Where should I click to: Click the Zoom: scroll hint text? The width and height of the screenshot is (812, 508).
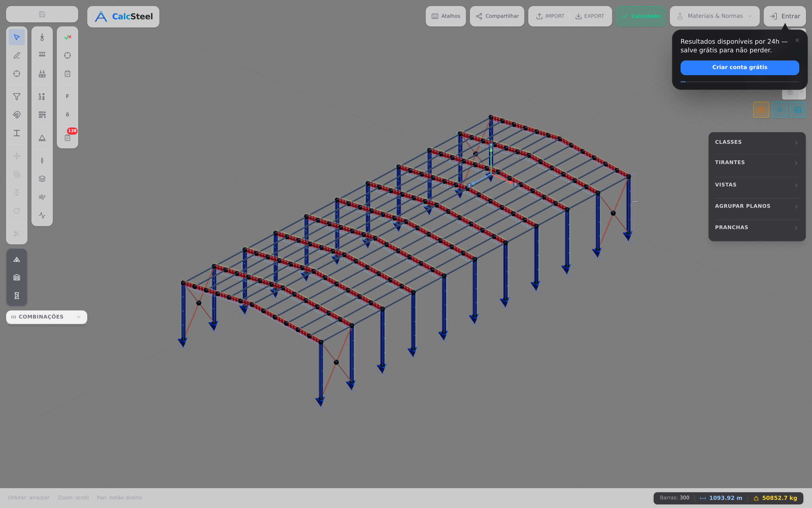tap(73, 498)
